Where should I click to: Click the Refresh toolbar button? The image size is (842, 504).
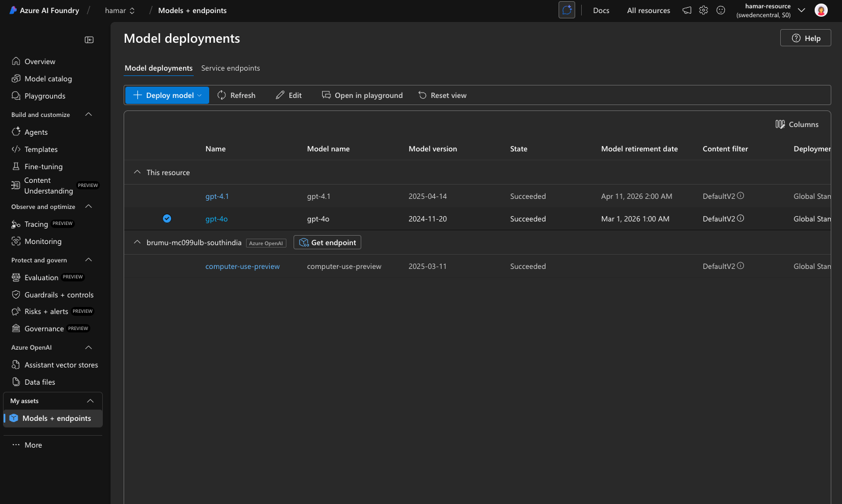[236, 95]
